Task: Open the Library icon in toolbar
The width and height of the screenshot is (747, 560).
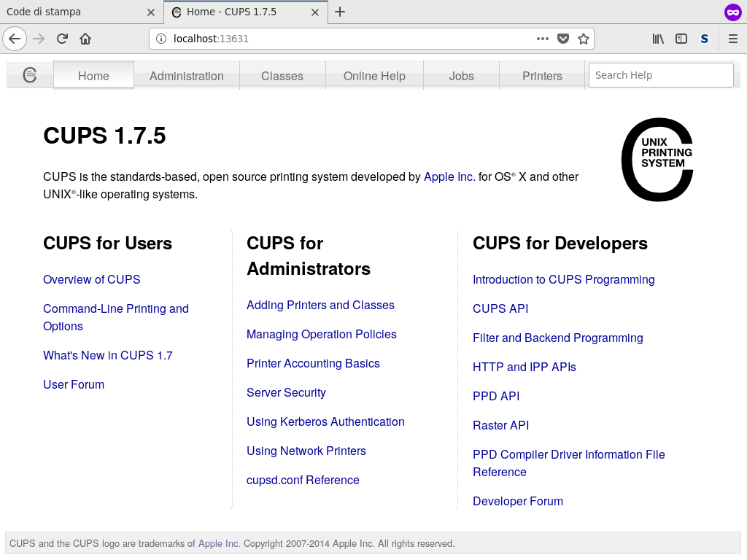Action: tap(658, 39)
